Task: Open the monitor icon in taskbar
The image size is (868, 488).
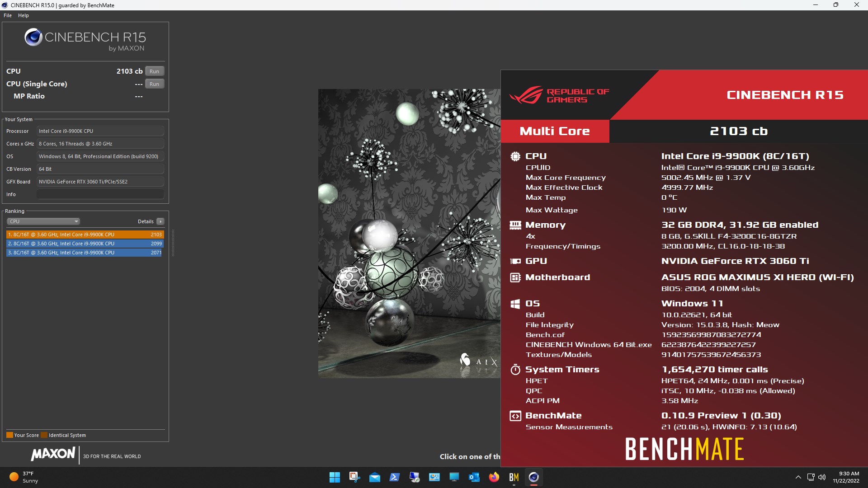Action: click(454, 477)
